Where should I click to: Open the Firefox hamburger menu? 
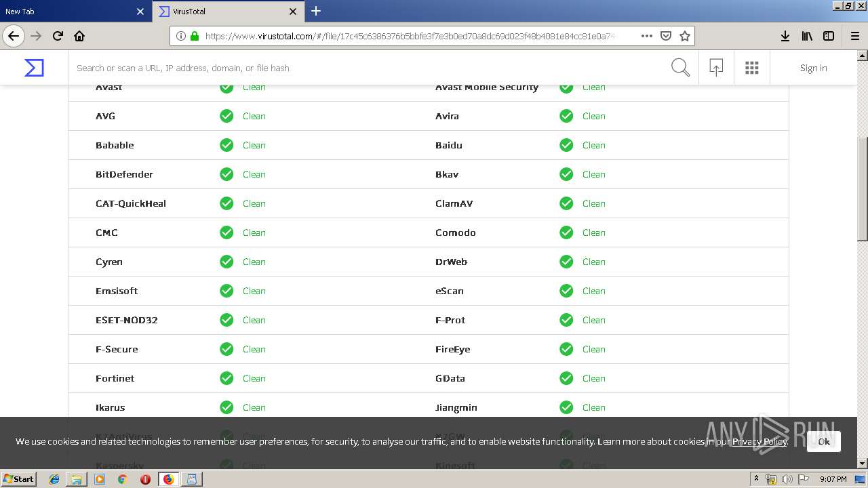(855, 36)
